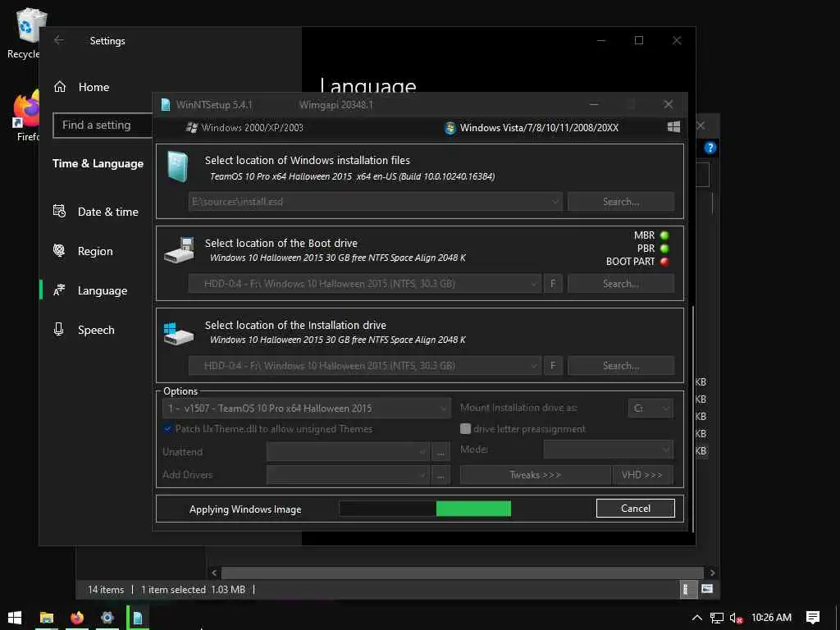Click the browse button next to Add Drivers
This screenshot has height=630, width=840.
[441, 475]
